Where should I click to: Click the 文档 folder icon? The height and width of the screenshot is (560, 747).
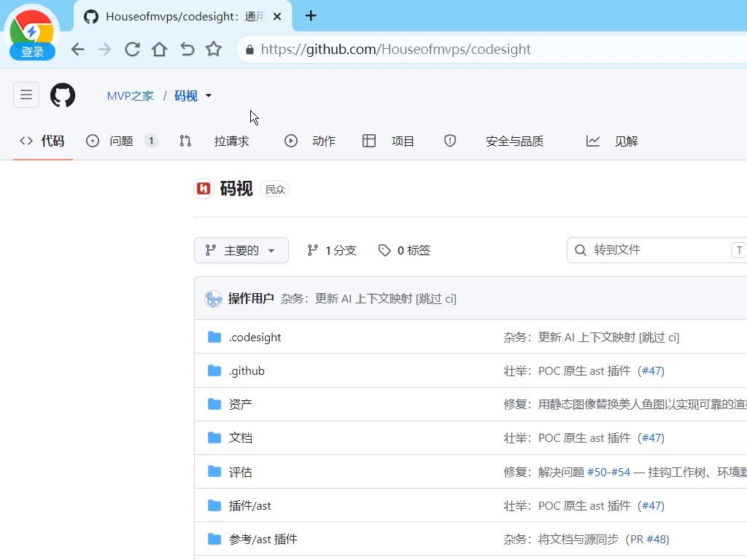pyautogui.click(x=214, y=437)
